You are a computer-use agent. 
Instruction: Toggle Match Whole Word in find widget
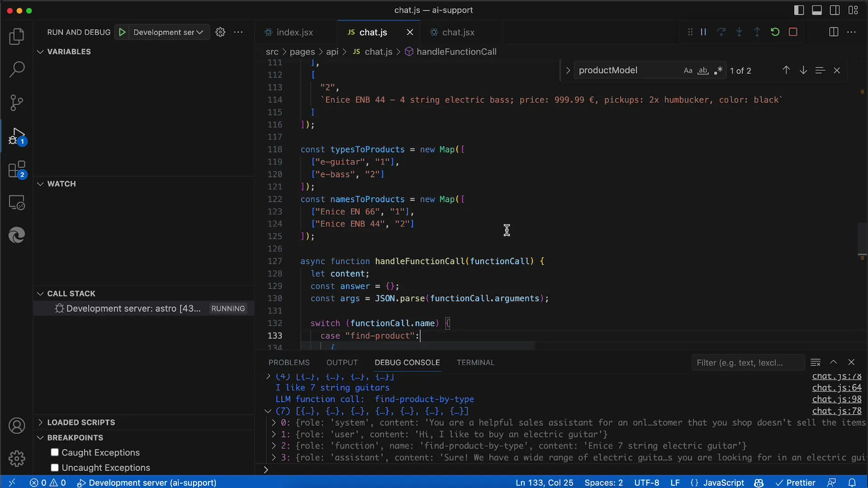coord(703,71)
